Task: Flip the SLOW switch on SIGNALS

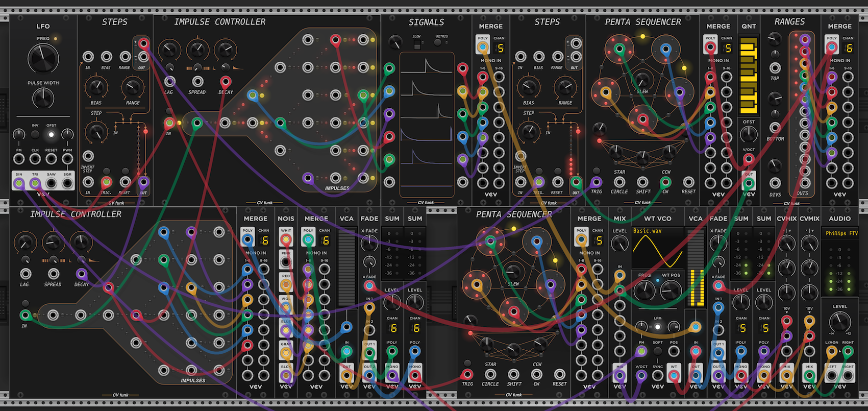Action: pyautogui.click(x=417, y=45)
